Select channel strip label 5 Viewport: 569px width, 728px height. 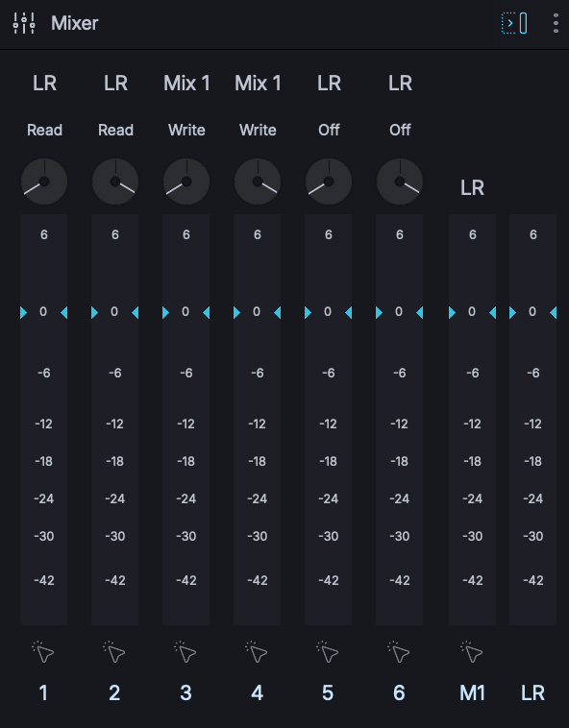tap(328, 692)
